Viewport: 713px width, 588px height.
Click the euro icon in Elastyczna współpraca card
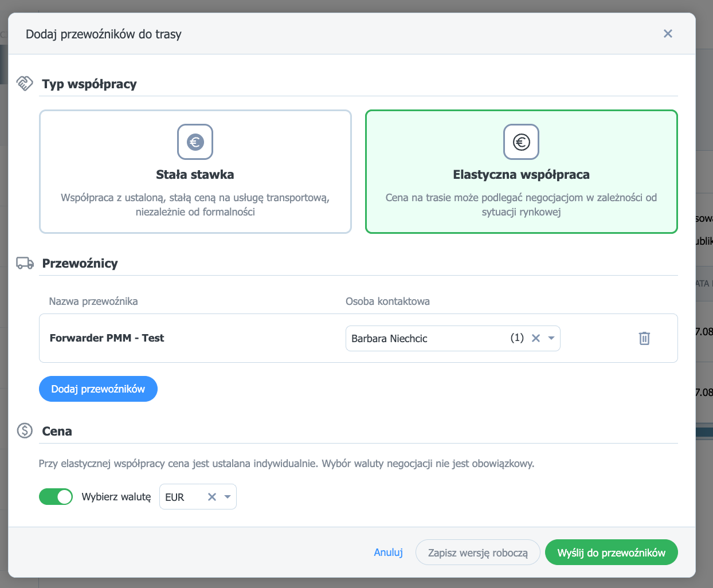(521, 142)
